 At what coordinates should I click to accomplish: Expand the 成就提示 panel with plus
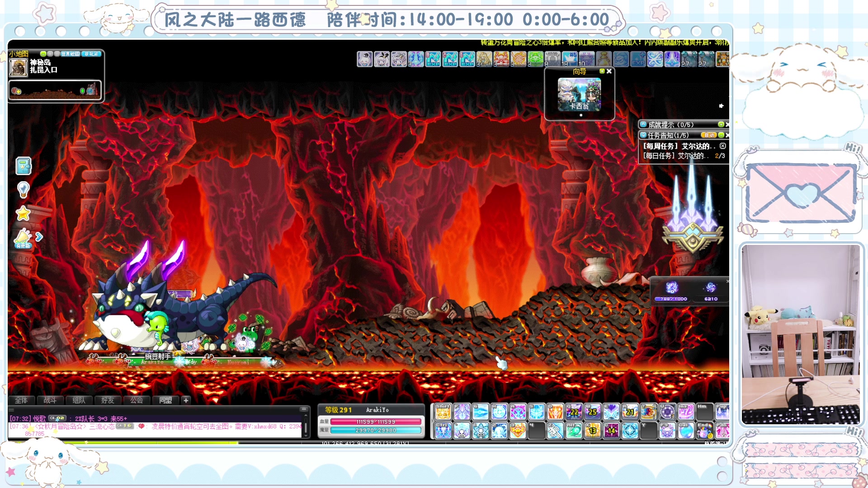coord(721,124)
